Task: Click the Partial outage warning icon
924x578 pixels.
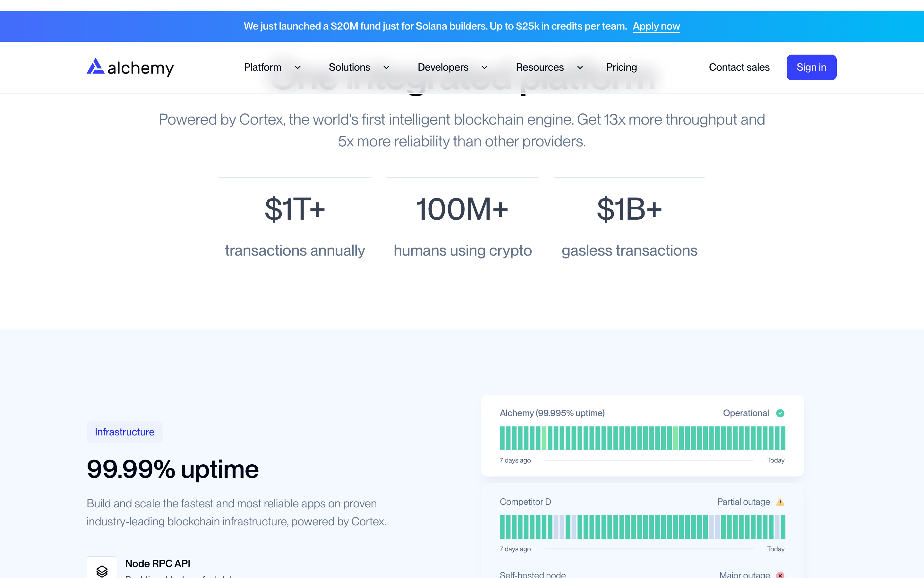Action: [780, 502]
